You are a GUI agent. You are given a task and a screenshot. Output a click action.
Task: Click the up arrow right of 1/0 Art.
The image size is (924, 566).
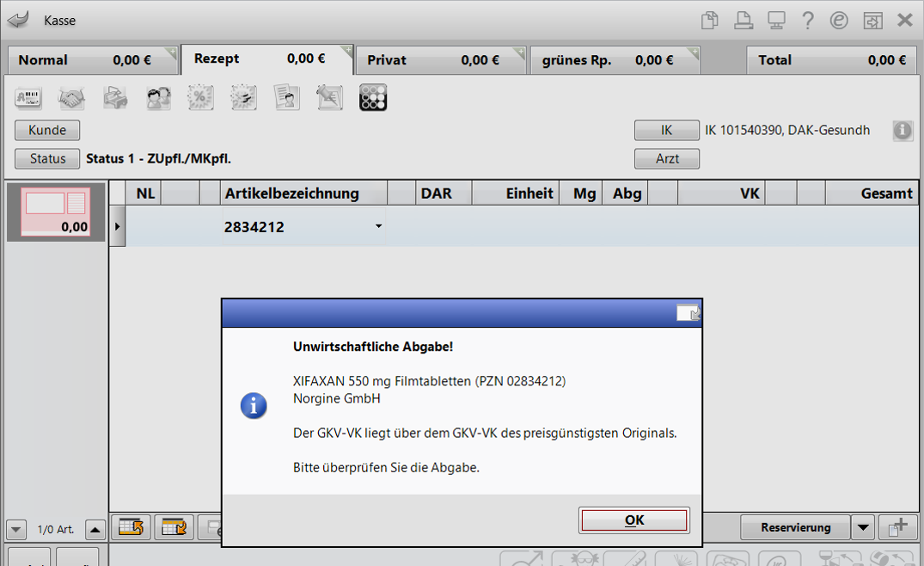click(95, 530)
